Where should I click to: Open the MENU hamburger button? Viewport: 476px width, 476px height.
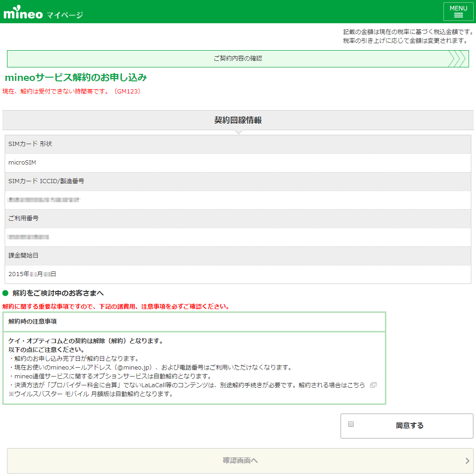pos(458,12)
